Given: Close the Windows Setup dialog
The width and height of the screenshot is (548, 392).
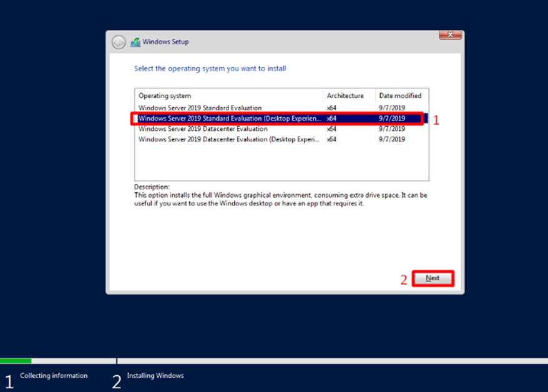Looking at the screenshot, I should tap(450, 35).
